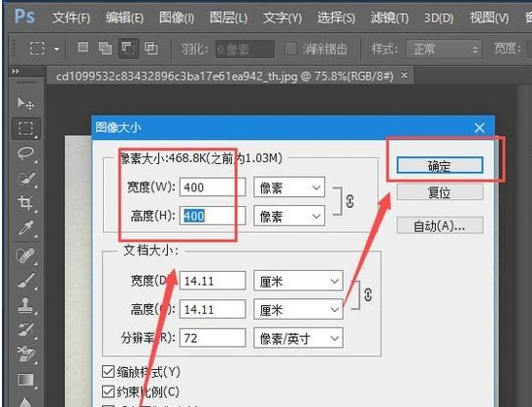Toggle the 缩放样式 checkbox
Viewport: 532px width, 407px height.
coord(108,372)
